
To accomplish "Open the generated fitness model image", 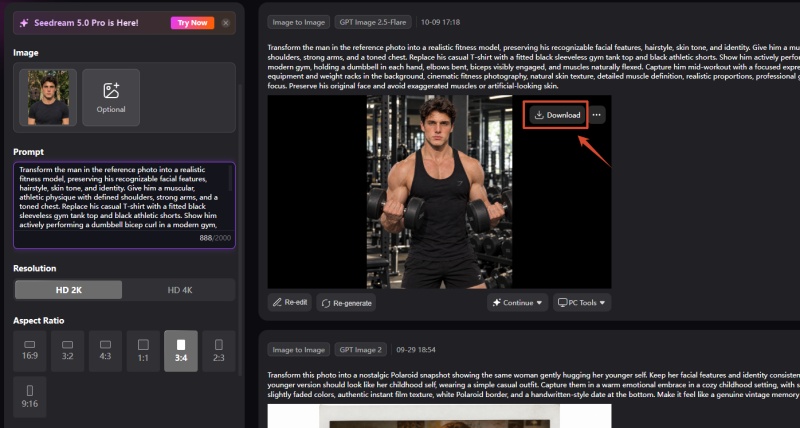I will tap(439, 192).
